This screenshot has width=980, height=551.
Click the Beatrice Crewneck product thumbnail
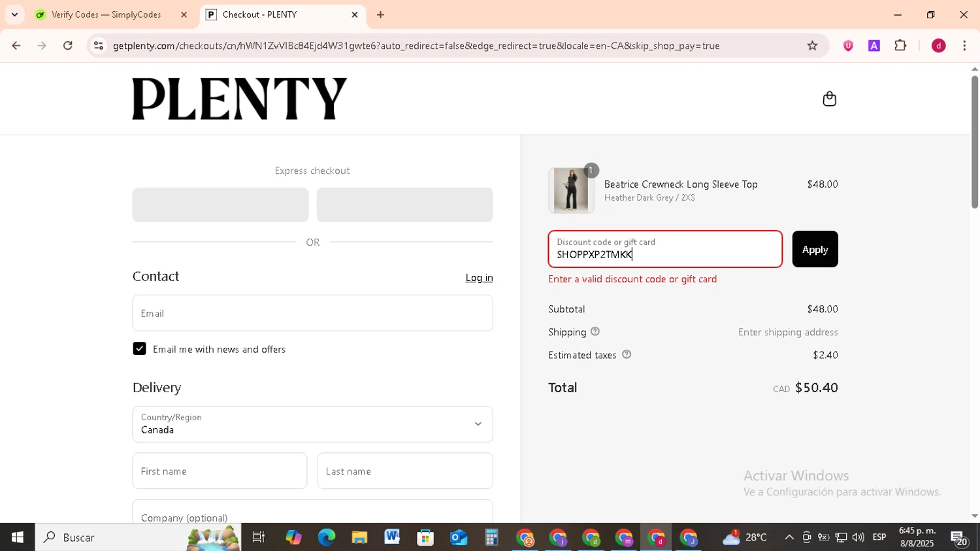[x=571, y=190]
